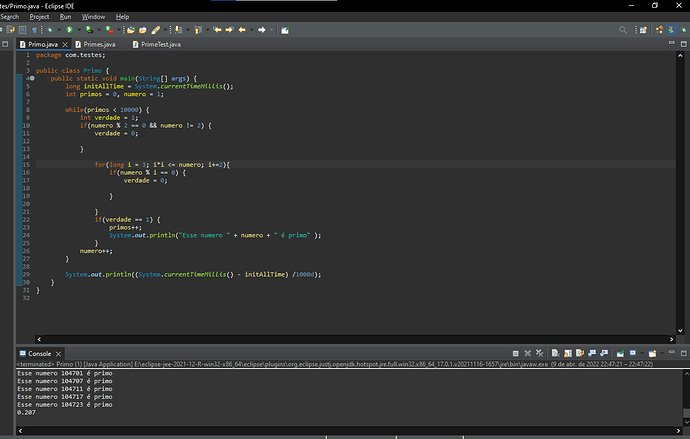Click the Next Annotation icon
Screen dimensions: 690x439
178,30
